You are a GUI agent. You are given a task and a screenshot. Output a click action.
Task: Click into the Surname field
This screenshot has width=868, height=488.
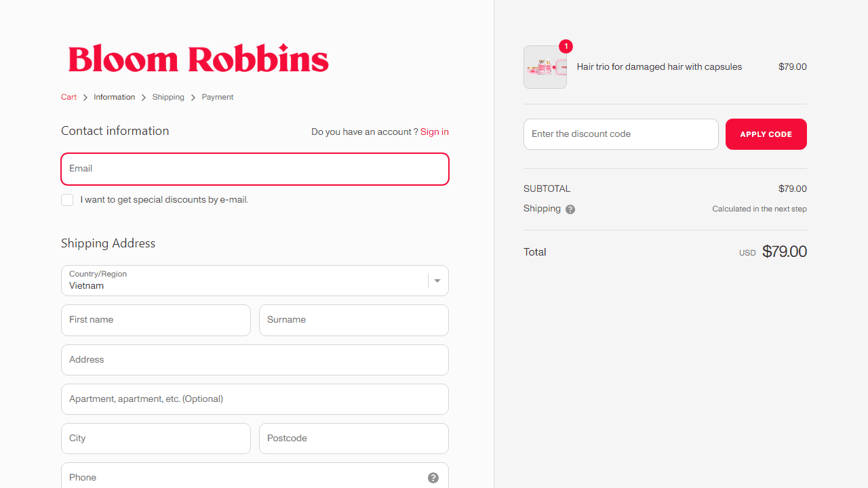(x=354, y=320)
